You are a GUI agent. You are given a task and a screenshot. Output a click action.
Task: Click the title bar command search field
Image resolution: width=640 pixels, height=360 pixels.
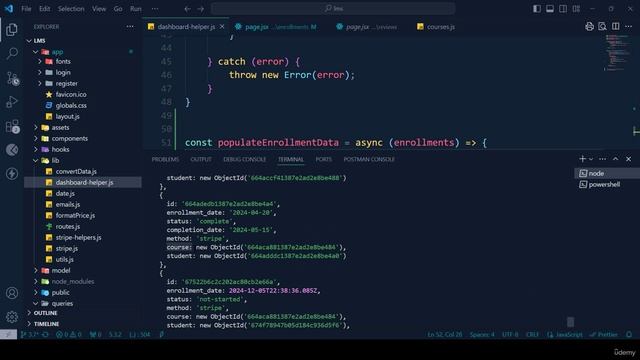click(x=333, y=9)
